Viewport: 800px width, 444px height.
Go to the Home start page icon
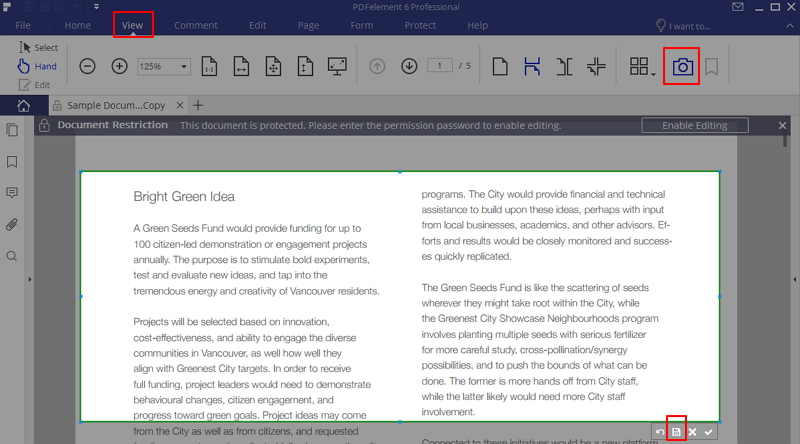pos(23,106)
